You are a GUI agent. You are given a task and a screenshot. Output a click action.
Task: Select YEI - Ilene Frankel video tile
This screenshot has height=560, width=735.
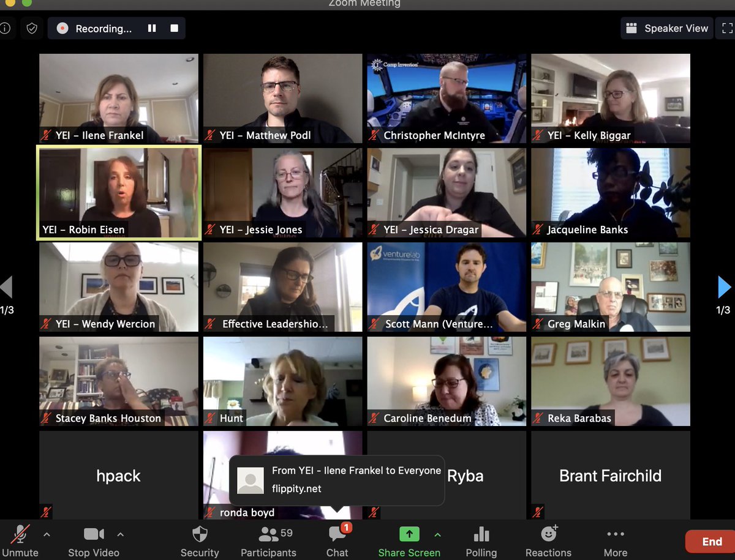(x=119, y=99)
